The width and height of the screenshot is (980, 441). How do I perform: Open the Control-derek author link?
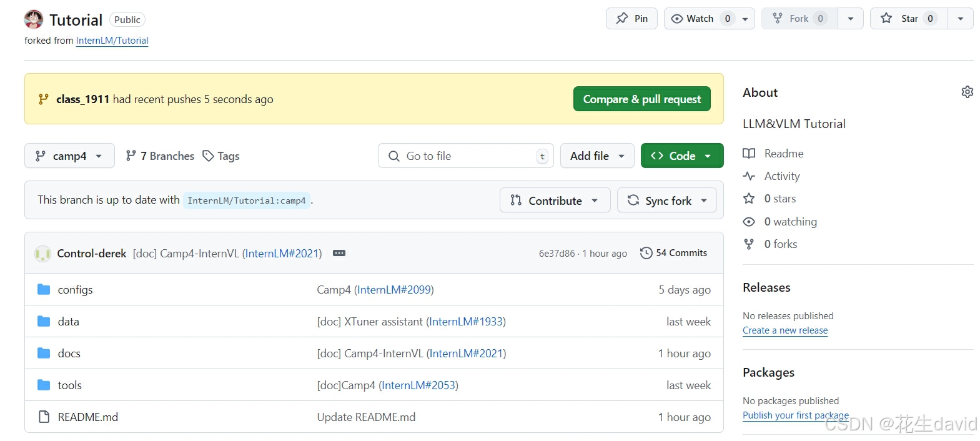point(92,254)
